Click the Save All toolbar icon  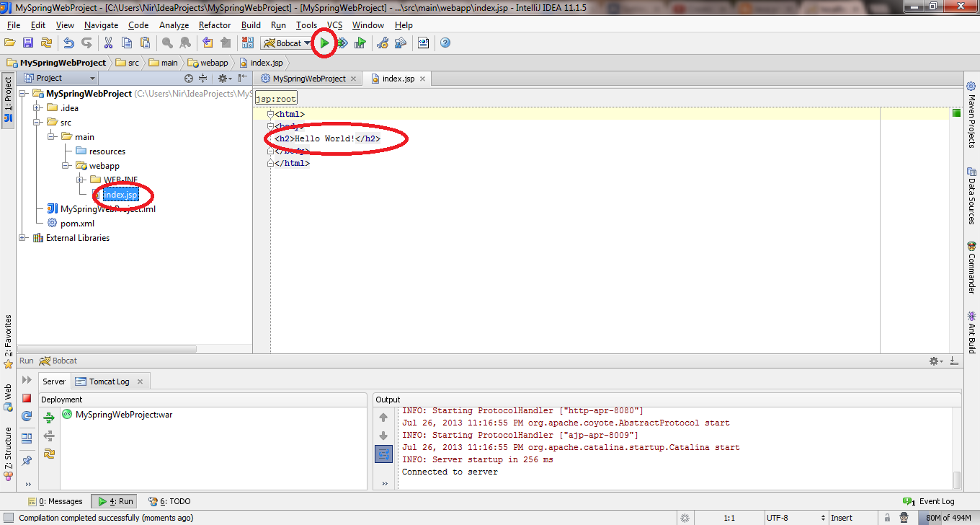[x=28, y=43]
